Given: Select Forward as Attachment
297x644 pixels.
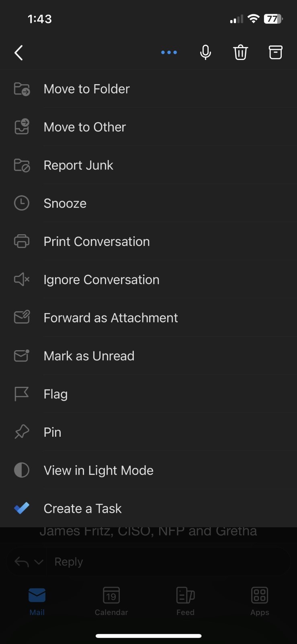Looking at the screenshot, I should [x=111, y=318].
